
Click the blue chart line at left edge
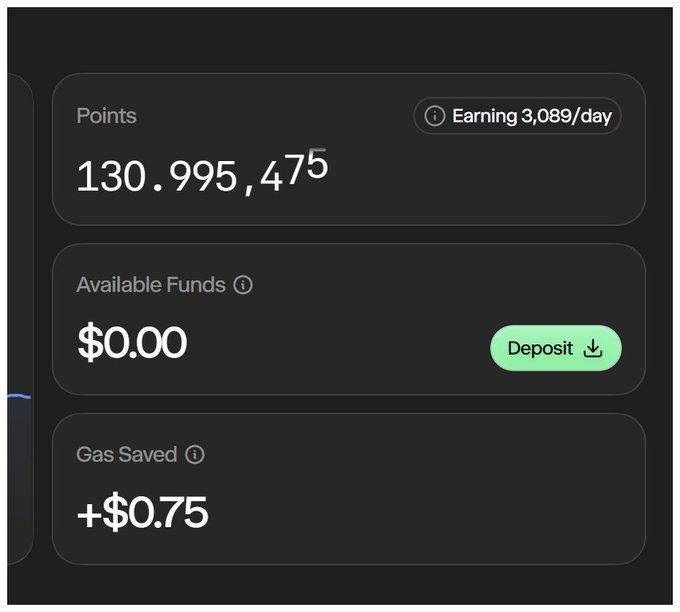(19, 397)
